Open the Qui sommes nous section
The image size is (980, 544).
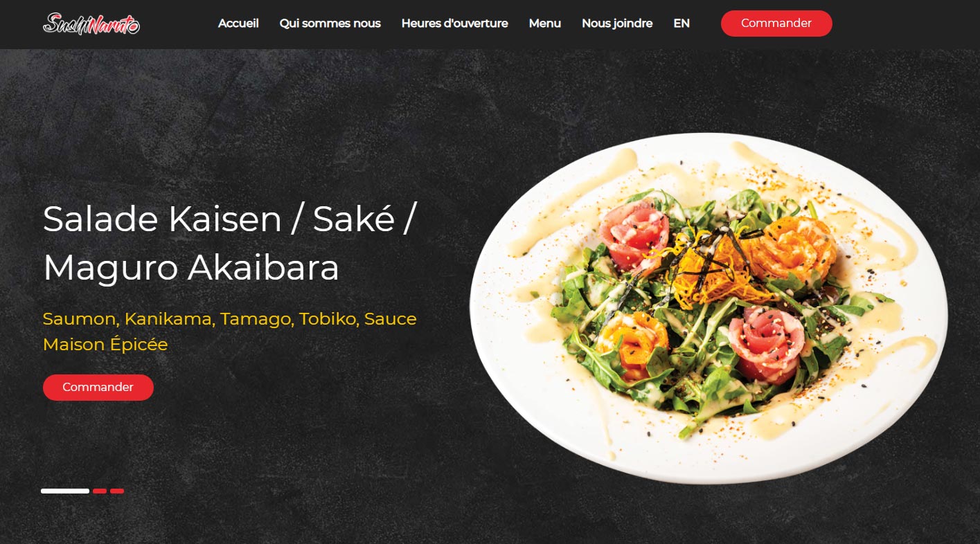click(x=330, y=24)
